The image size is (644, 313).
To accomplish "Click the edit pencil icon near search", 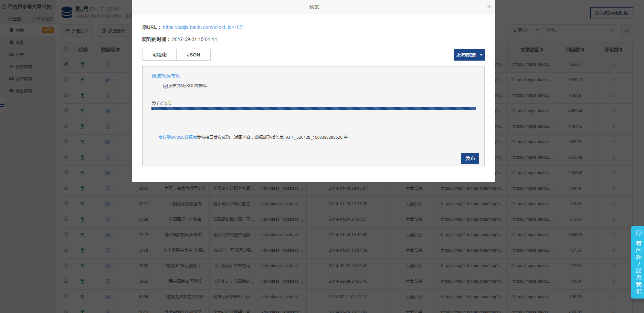I will click(x=627, y=30).
